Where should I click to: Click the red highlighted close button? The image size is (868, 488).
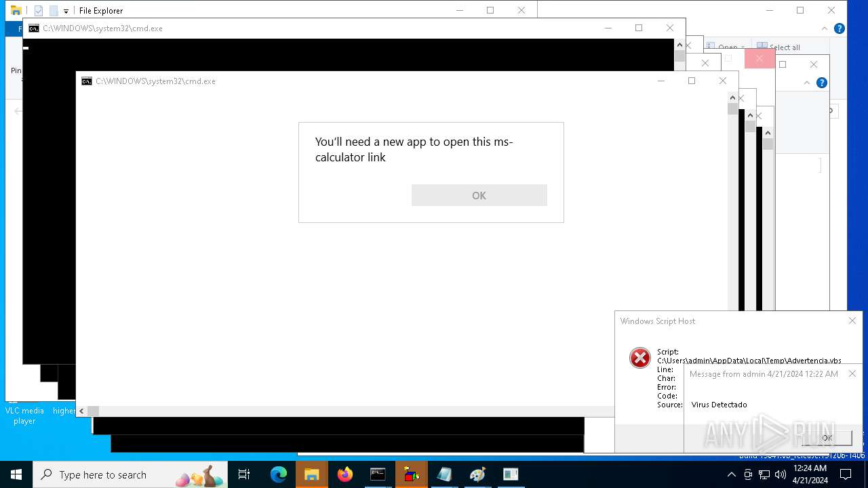coord(759,59)
